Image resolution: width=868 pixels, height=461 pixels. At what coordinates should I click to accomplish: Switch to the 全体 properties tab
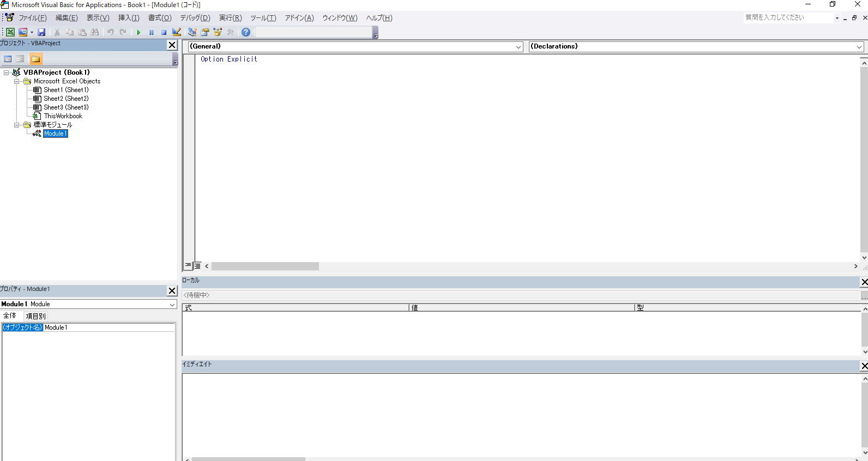pyautogui.click(x=10, y=316)
